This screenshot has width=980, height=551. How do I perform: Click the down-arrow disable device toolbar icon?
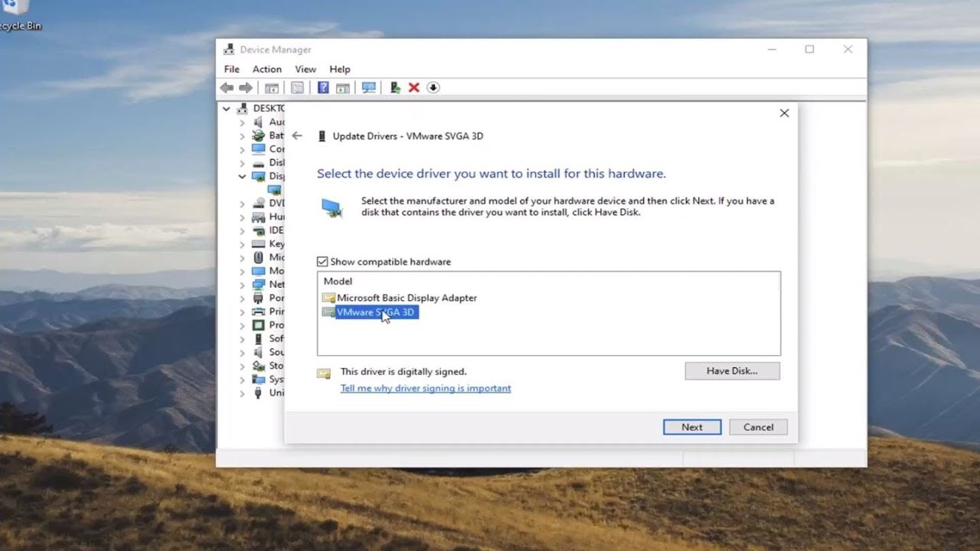click(x=433, y=88)
